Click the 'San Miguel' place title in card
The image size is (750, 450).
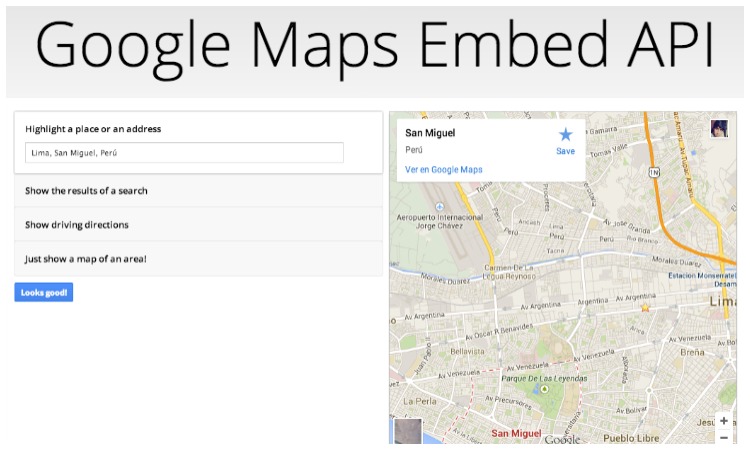coord(430,132)
